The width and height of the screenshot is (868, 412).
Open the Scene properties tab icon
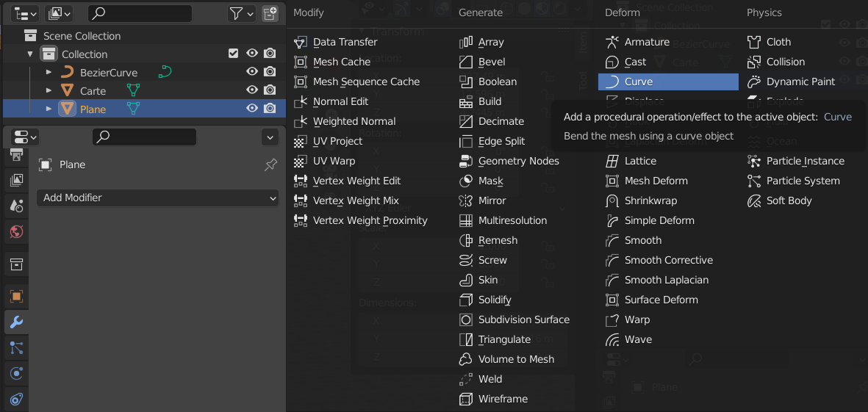click(x=16, y=206)
